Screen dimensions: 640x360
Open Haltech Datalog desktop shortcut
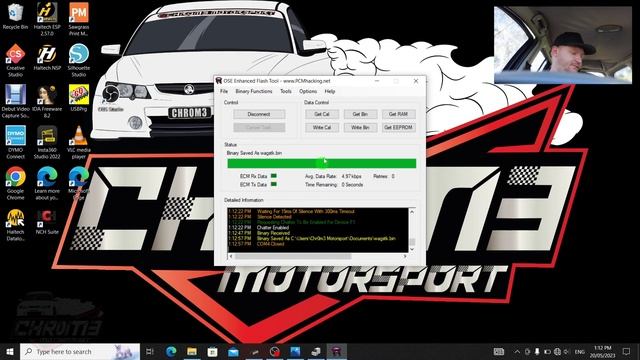16,224
